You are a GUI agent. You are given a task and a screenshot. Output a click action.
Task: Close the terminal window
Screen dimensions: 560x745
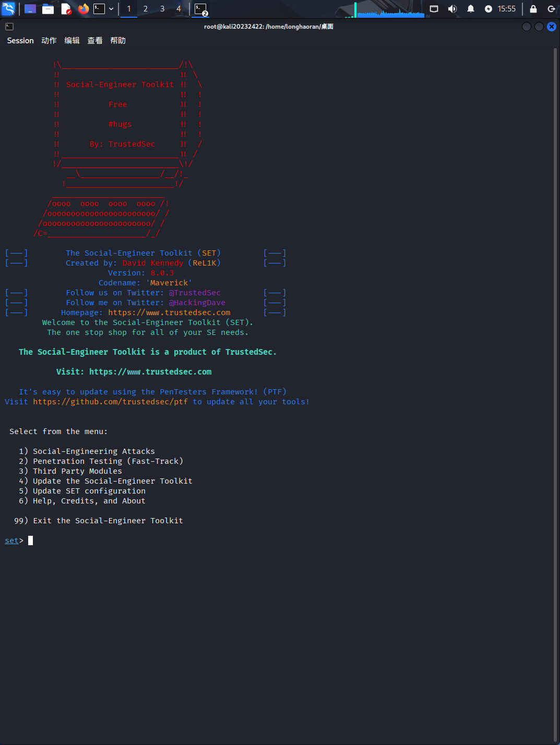(x=552, y=27)
